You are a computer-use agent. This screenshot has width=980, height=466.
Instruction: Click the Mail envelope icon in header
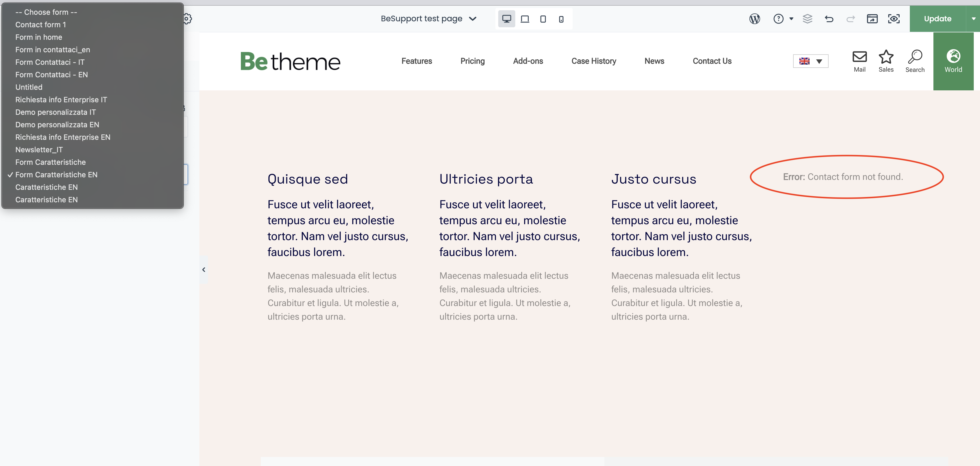point(859,57)
